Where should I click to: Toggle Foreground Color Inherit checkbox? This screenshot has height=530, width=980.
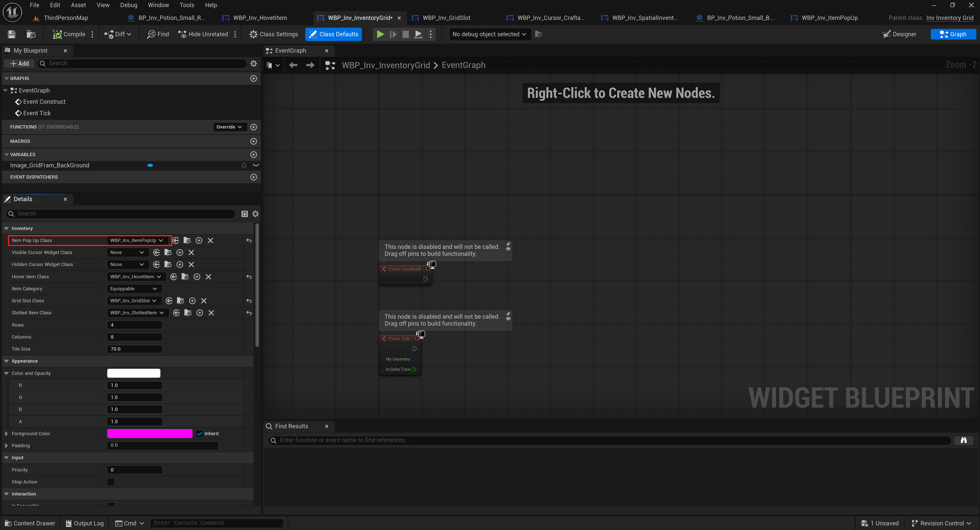[x=200, y=434]
